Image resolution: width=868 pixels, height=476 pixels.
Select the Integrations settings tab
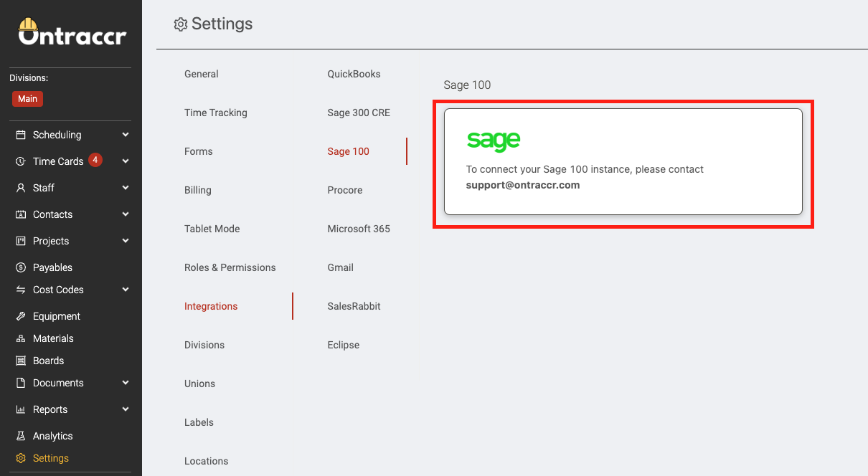(211, 306)
